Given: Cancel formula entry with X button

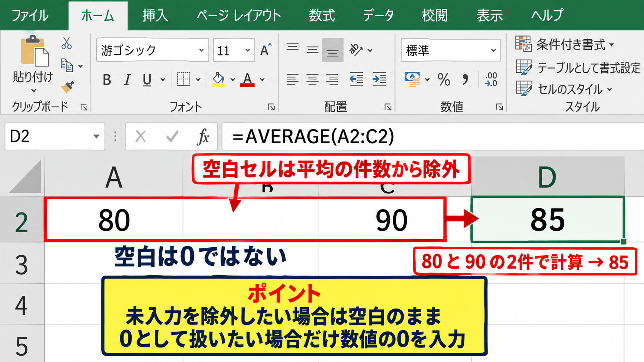Looking at the screenshot, I should tap(141, 136).
